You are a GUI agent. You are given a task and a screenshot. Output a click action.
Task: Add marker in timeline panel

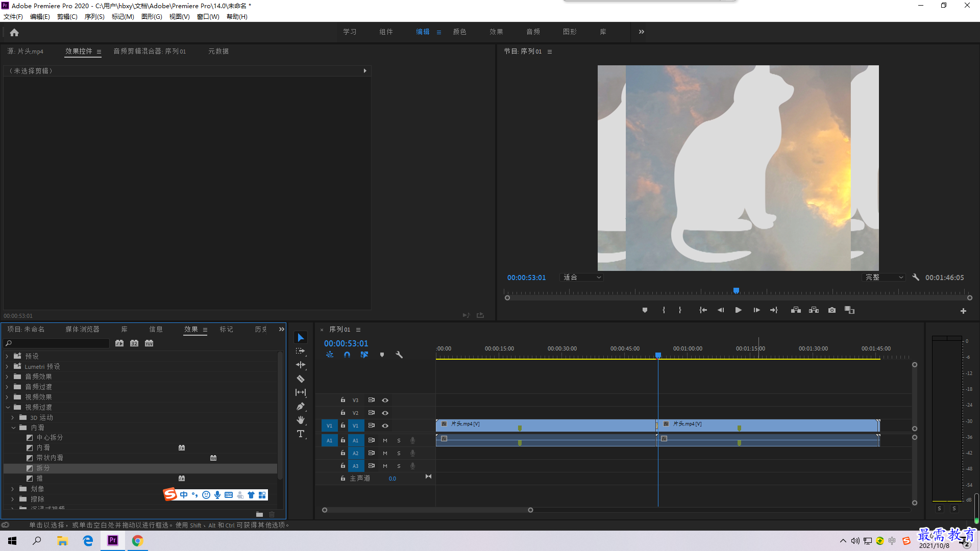tap(382, 355)
